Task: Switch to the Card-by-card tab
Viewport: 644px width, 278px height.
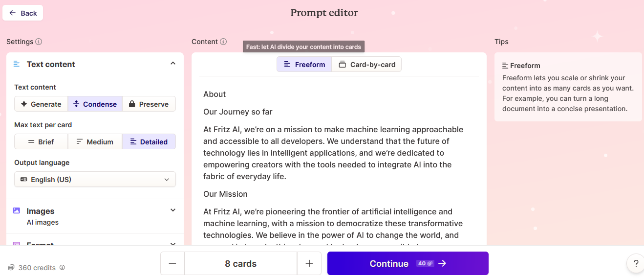Action: [366, 64]
